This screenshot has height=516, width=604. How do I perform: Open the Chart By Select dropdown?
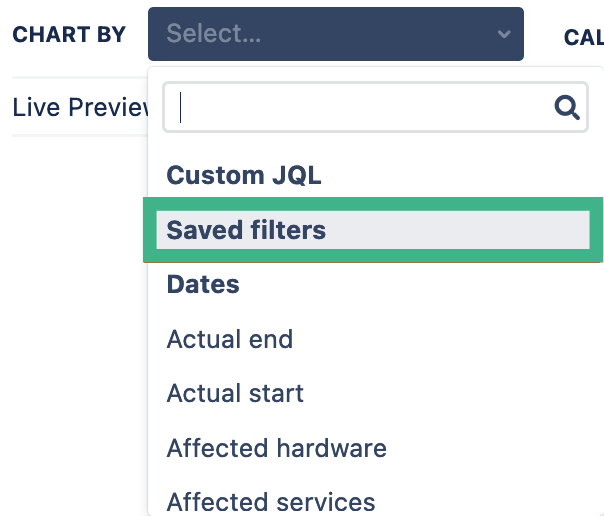pos(335,35)
